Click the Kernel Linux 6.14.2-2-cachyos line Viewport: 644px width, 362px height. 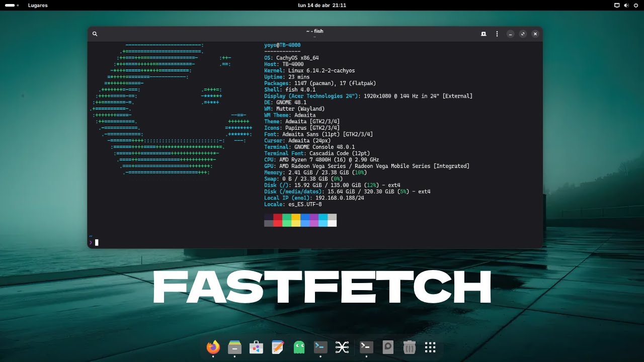pos(309,71)
